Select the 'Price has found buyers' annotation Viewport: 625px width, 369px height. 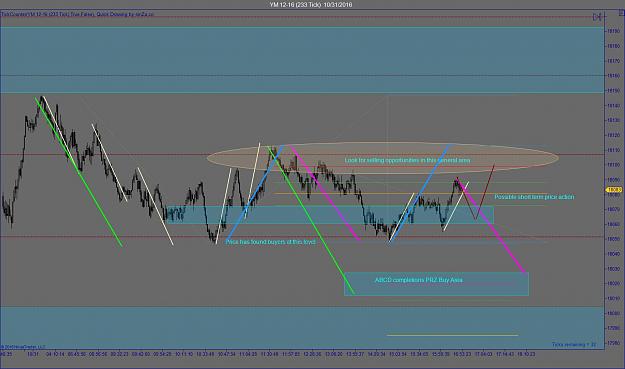coord(271,242)
